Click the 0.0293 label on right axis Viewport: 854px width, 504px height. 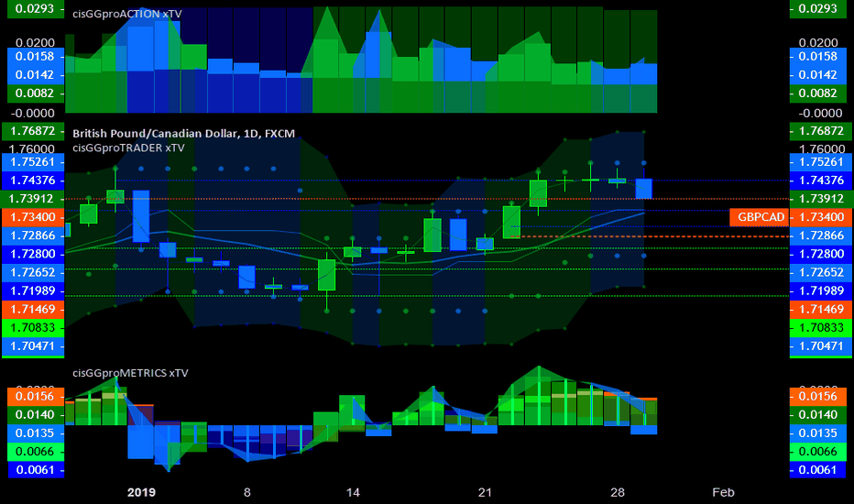tap(818, 9)
